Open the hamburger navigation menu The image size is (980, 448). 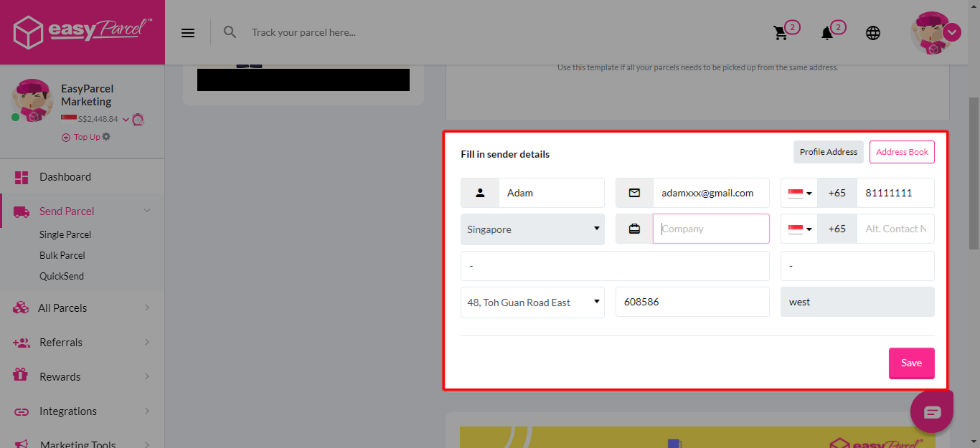[187, 32]
